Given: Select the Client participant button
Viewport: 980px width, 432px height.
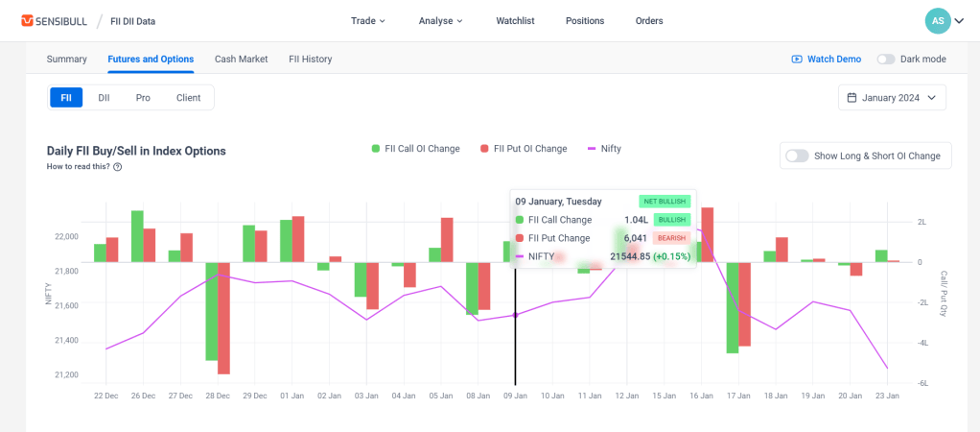Looking at the screenshot, I should (x=188, y=98).
